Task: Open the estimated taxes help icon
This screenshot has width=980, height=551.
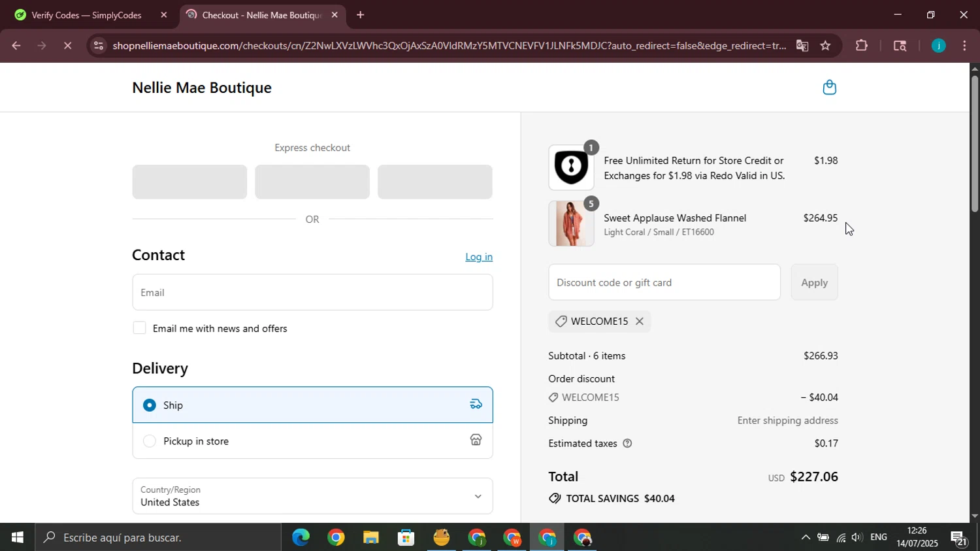Action: 627,443
